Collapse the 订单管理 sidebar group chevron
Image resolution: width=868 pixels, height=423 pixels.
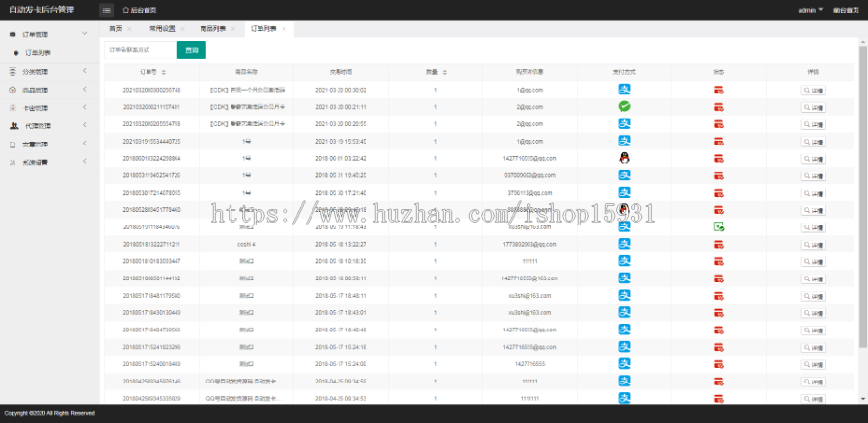[x=85, y=34]
